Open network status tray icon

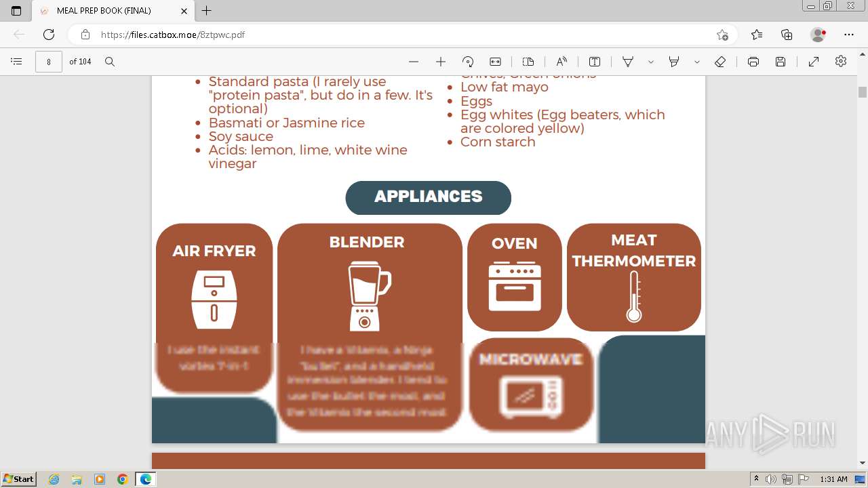tap(787, 479)
